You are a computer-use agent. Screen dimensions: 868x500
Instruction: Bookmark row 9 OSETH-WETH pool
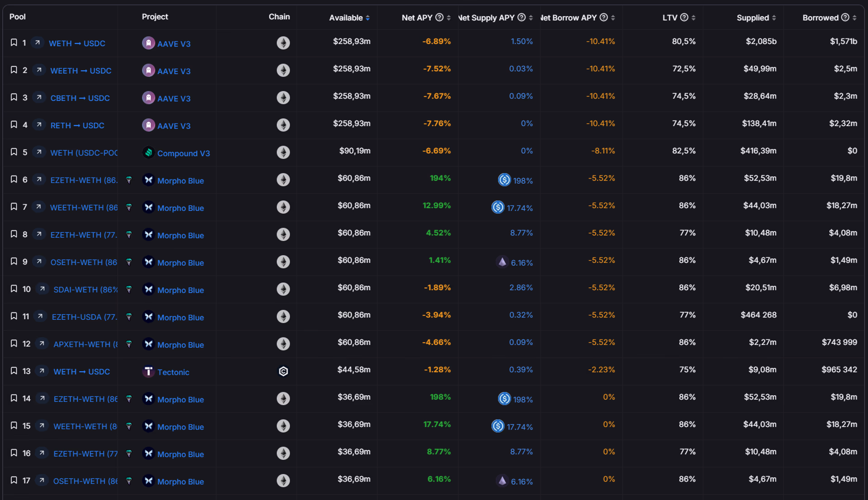[14, 262]
